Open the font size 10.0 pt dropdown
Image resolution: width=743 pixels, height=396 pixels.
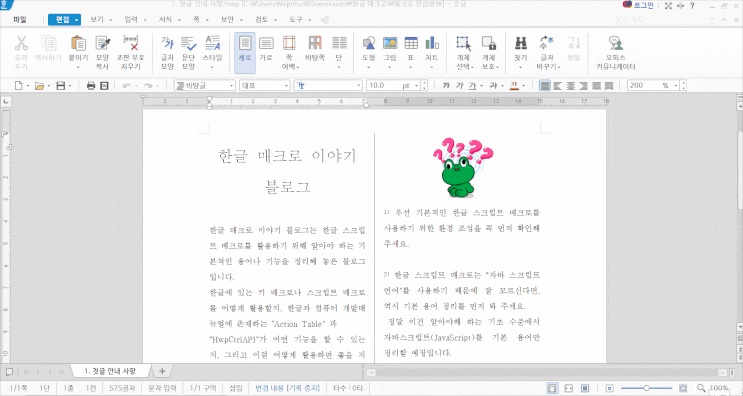coord(393,86)
